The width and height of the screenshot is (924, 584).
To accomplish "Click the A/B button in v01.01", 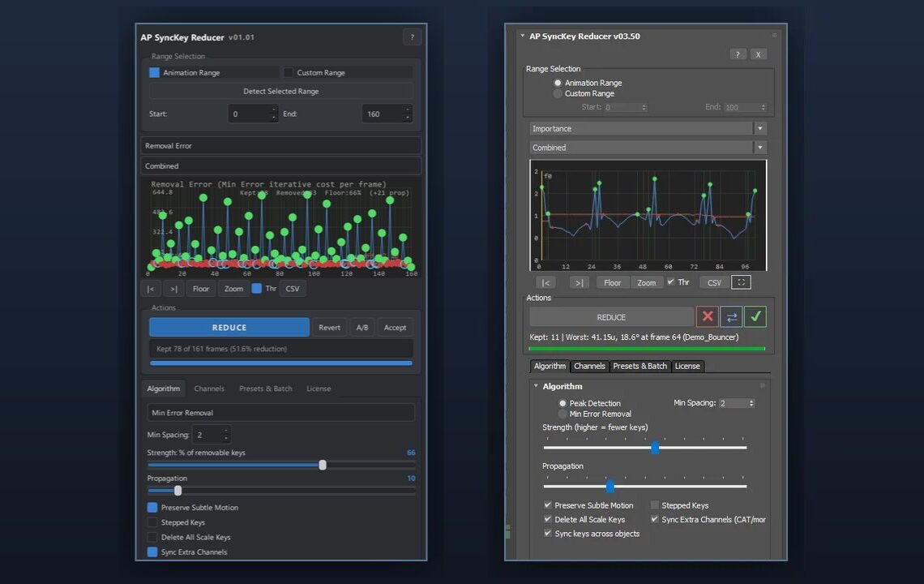I will point(362,328).
